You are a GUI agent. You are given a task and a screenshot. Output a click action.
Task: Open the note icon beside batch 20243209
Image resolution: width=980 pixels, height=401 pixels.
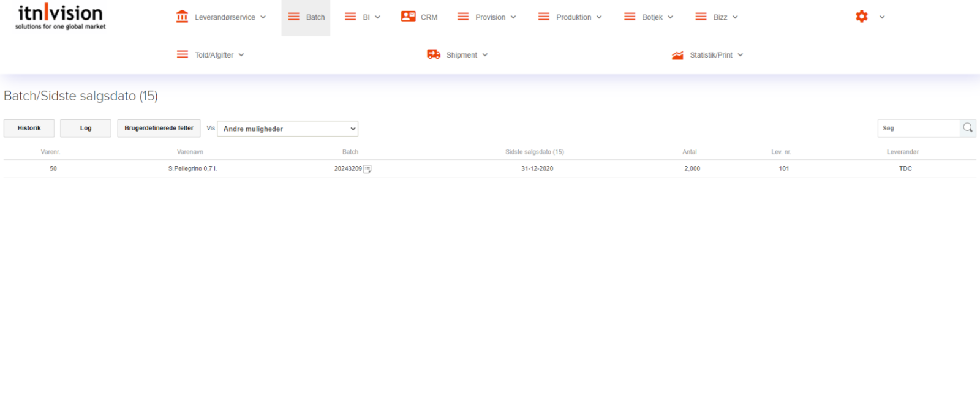(x=367, y=169)
